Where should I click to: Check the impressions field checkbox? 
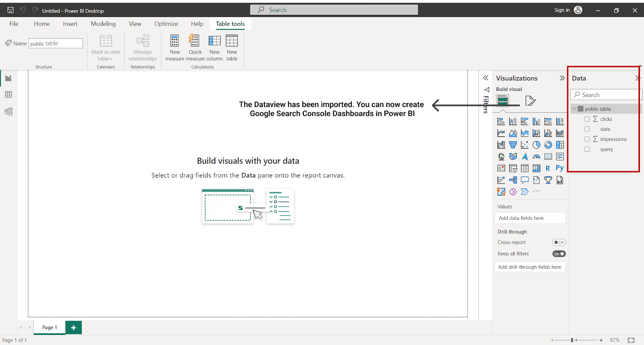[587, 139]
